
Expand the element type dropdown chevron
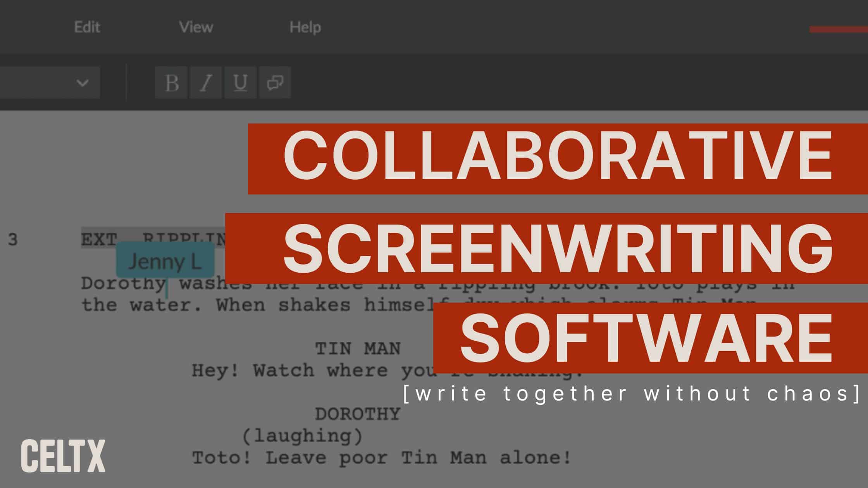click(82, 82)
